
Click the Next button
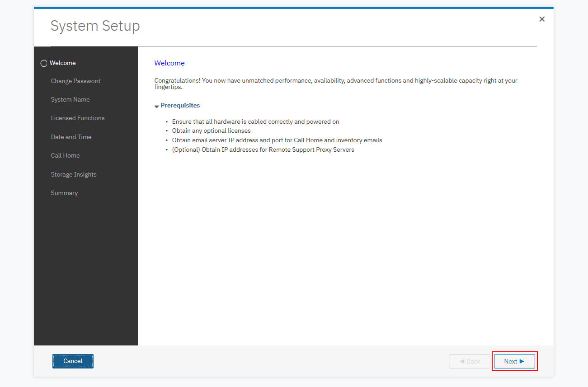[514, 361]
